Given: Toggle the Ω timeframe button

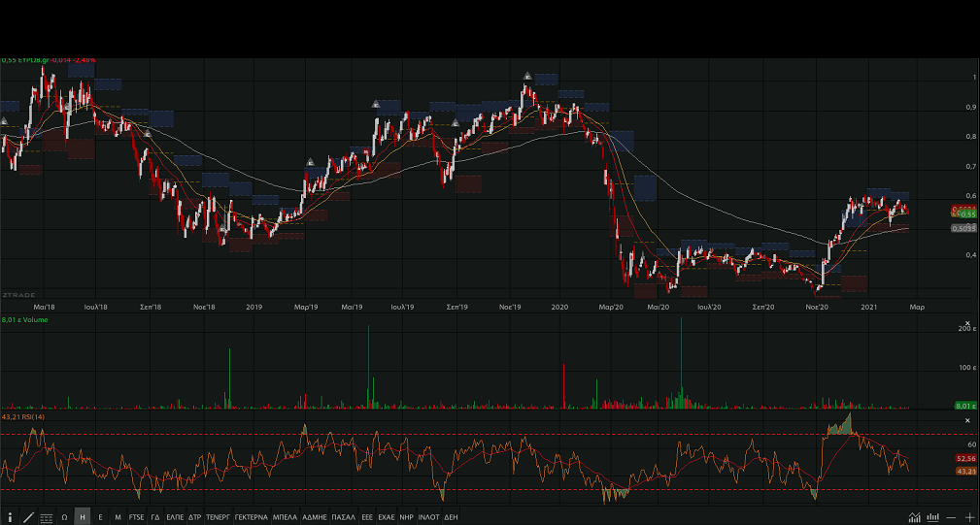Looking at the screenshot, I should (65, 517).
